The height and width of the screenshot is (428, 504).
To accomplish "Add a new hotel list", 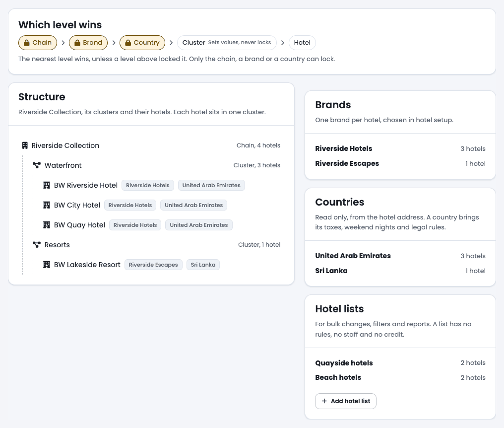I will click(x=346, y=401).
